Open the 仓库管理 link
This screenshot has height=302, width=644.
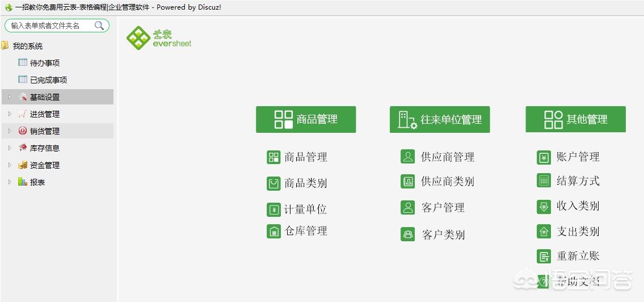click(306, 232)
